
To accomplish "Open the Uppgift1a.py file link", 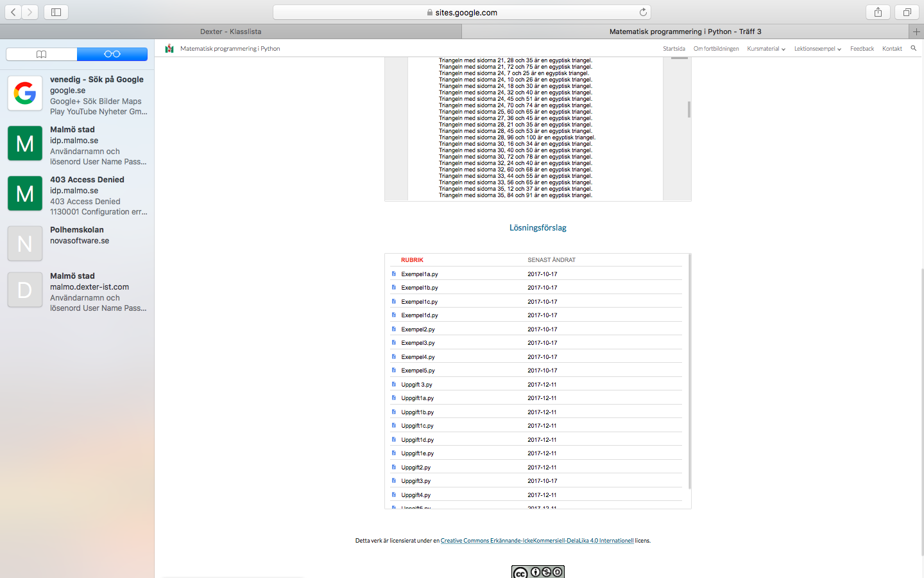I will [x=417, y=398].
